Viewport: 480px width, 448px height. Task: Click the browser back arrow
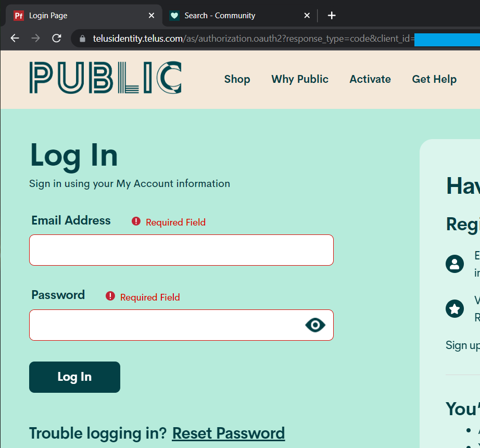pyautogui.click(x=15, y=38)
